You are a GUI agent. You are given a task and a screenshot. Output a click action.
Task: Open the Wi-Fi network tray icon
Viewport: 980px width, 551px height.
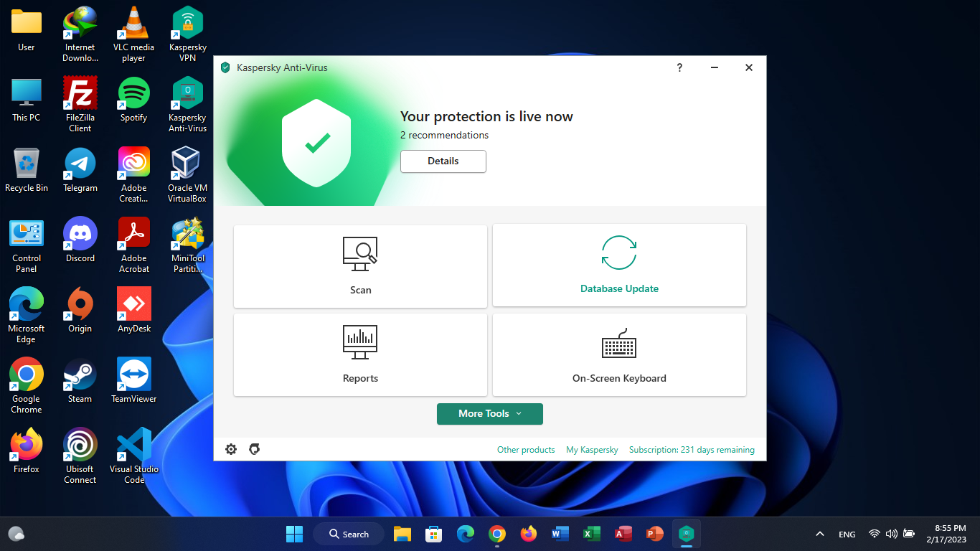[875, 534]
